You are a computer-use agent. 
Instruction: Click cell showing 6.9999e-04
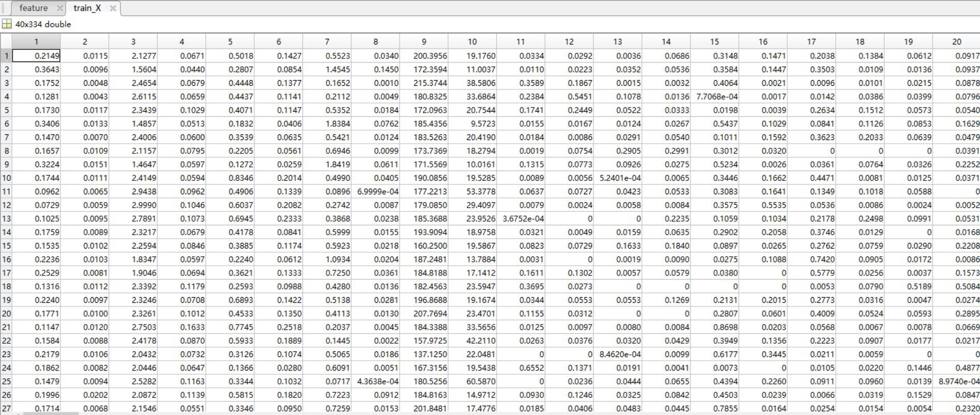click(375, 191)
